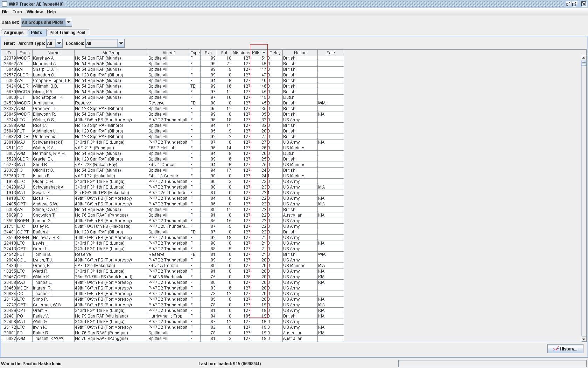The width and height of the screenshot is (588, 368).
Task: Sort by the Missions column header
Action: 241,53
